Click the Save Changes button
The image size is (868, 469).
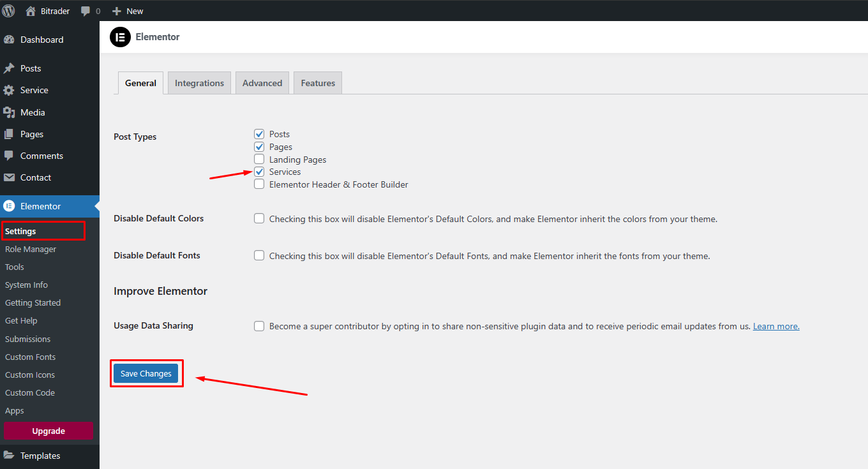pos(146,373)
